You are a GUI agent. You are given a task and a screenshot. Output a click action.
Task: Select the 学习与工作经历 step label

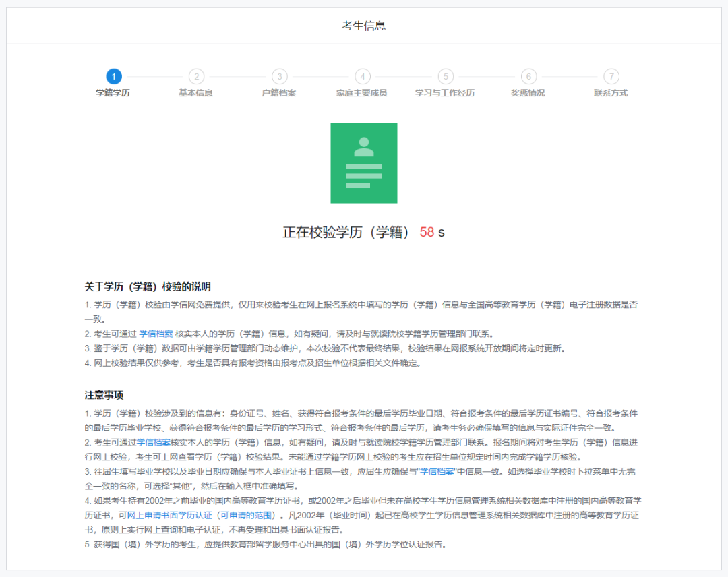445,93
